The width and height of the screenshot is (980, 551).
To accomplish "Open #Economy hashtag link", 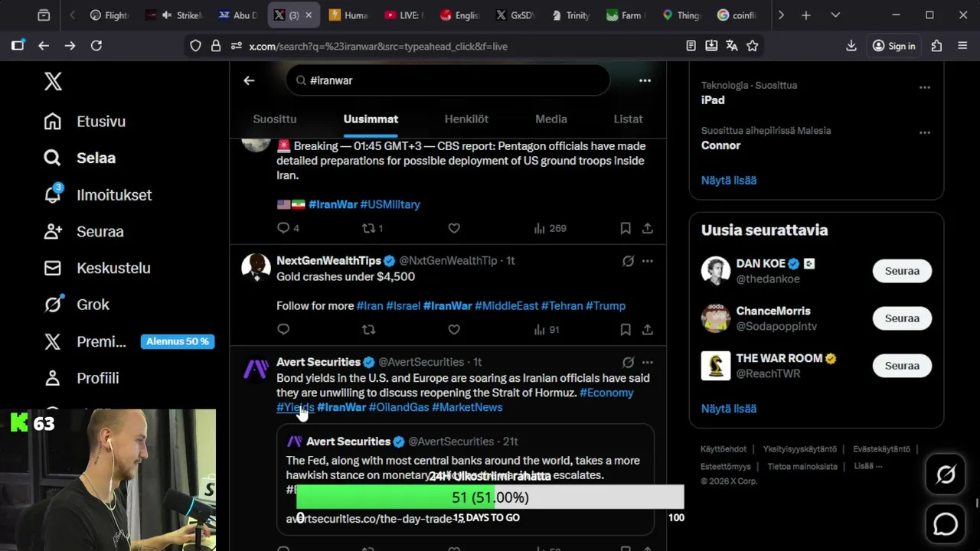I will 606,393.
